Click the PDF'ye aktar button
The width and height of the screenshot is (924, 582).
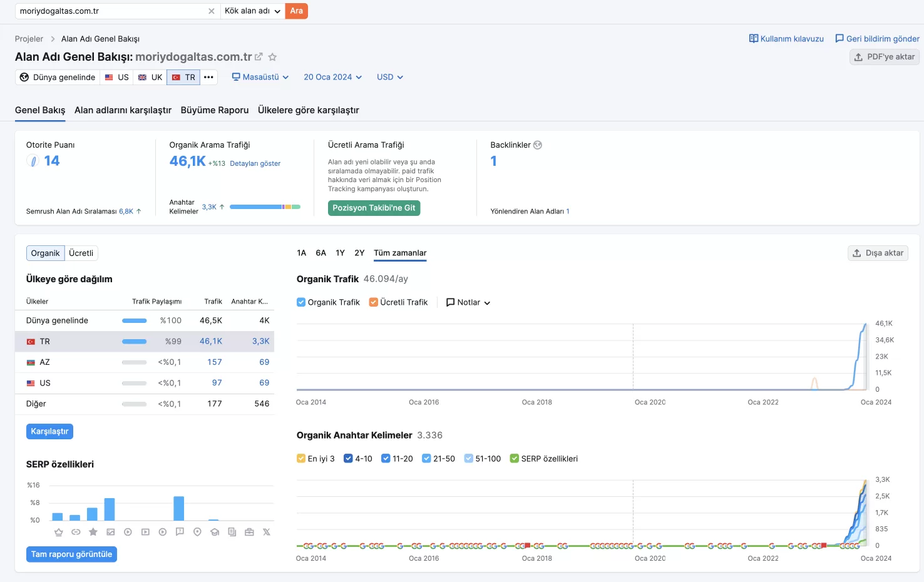tap(885, 57)
